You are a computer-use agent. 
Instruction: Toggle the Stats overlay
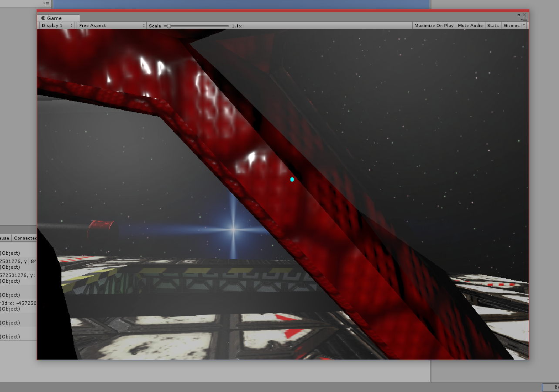(x=493, y=26)
